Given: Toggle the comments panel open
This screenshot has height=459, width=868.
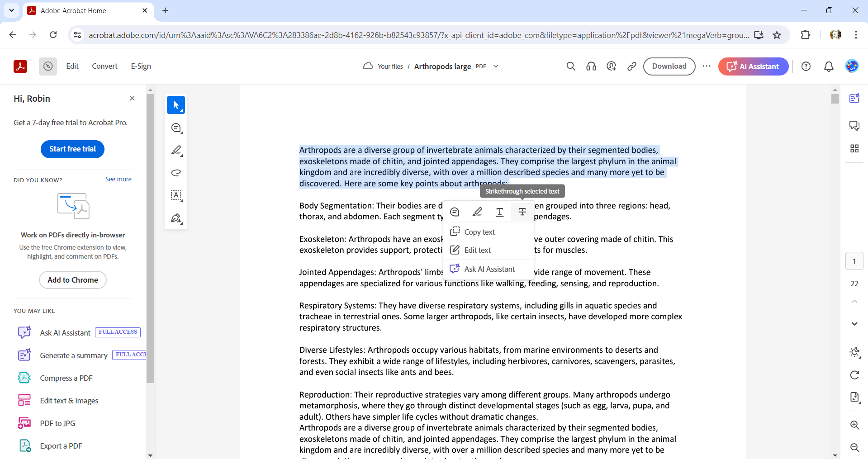Looking at the screenshot, I should 854,125.
